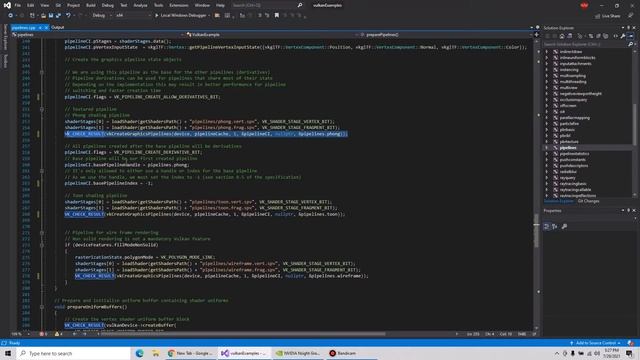The height and width of the screenshot is (360, 640).
Task: Click the error count indicator in status strip
Action: pos(43,334)
